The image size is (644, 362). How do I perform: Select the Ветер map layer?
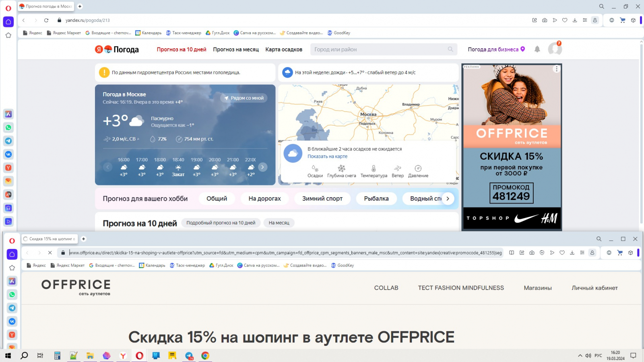pyautogui.click(x=398, y=171)
